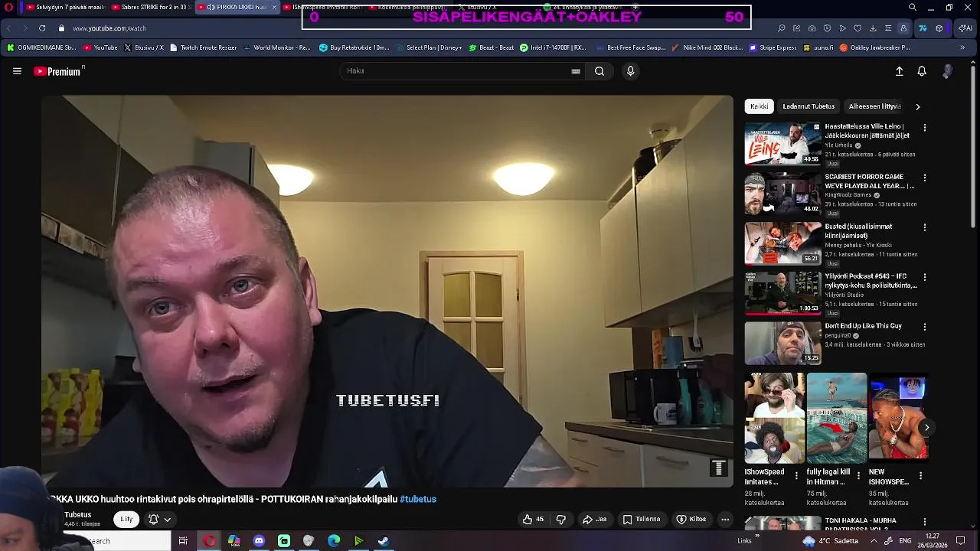This screenshot has height=551, width=980.
Task: Add the page to bookmarks with the heart icon
Action: click(857, 28)
